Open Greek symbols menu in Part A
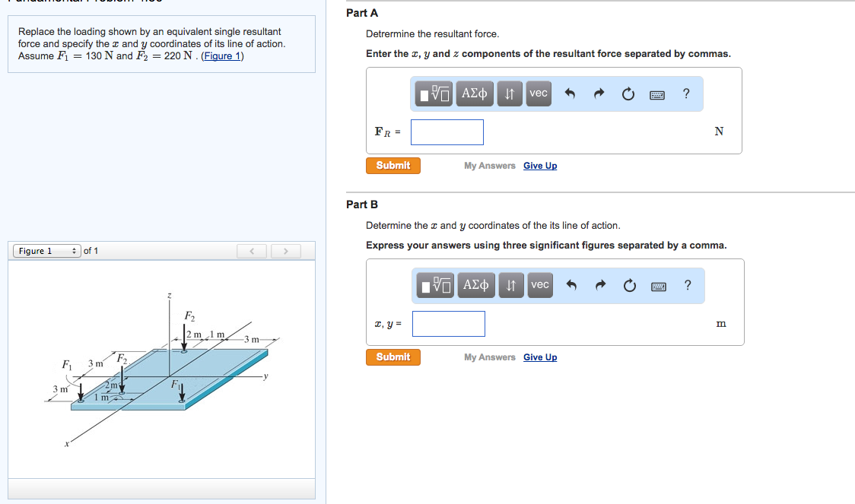This screenshot has width=855, height=504. (475, 94)
